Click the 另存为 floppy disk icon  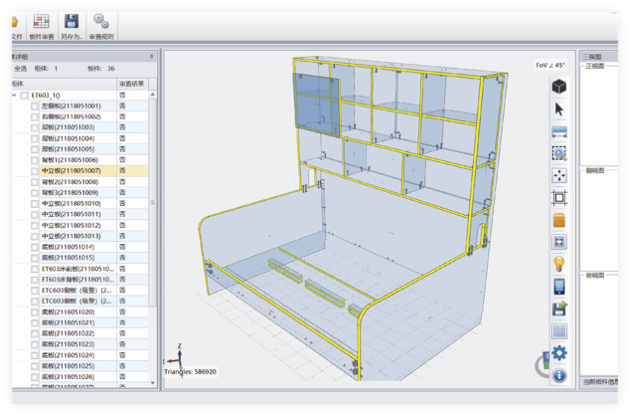[72, 21]
